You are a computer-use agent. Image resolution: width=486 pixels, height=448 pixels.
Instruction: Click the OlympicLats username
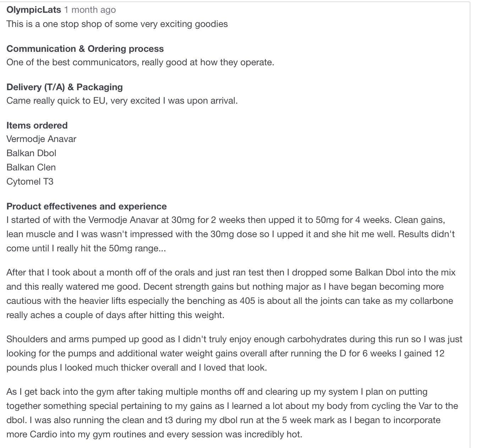(x=34, y=10)
